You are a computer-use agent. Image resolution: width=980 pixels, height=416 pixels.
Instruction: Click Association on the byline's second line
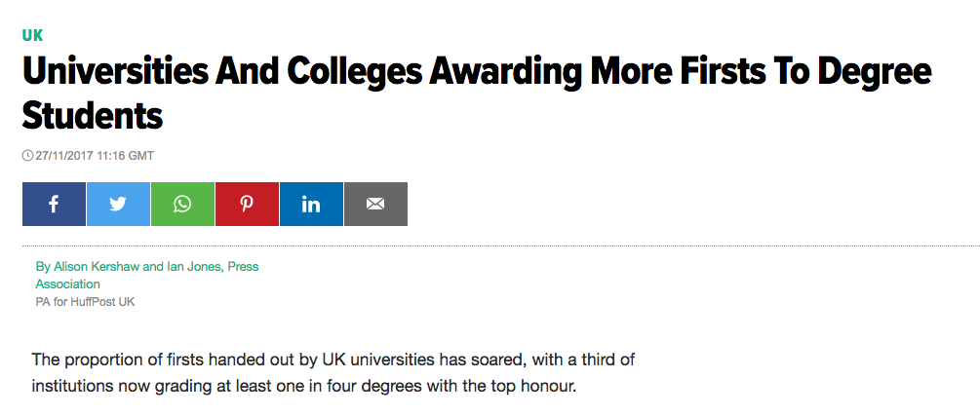pos(68,284)
